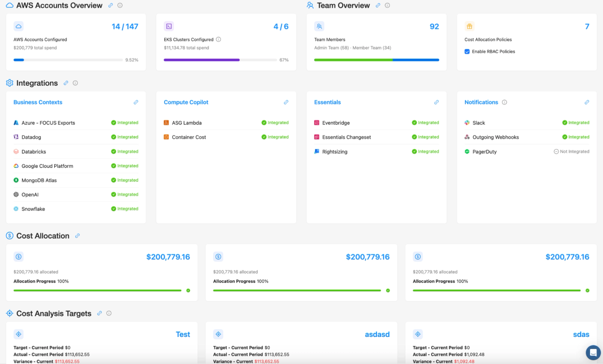
Task: Toggle Enable RBAC Policies checkbox
Action: [x=467, y=52]
